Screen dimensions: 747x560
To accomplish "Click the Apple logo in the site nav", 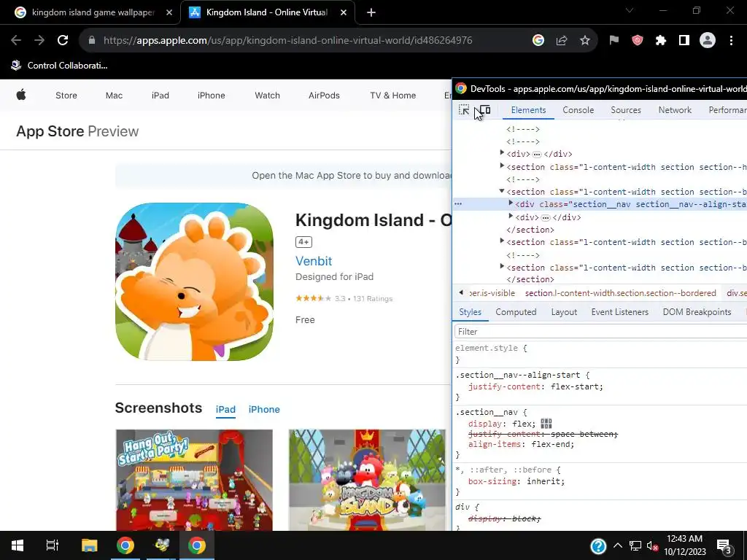I will click(21, 95).
